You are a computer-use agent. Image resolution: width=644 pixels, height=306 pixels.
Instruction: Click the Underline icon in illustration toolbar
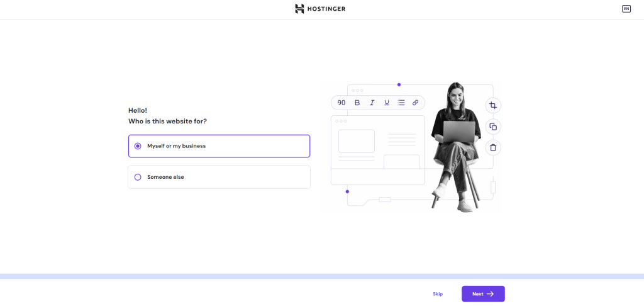386,103
